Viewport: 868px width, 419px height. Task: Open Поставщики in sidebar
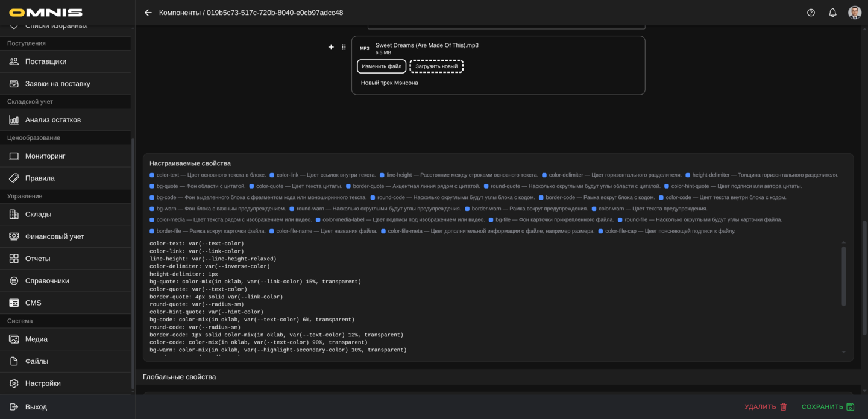click(x=46, y=61)
